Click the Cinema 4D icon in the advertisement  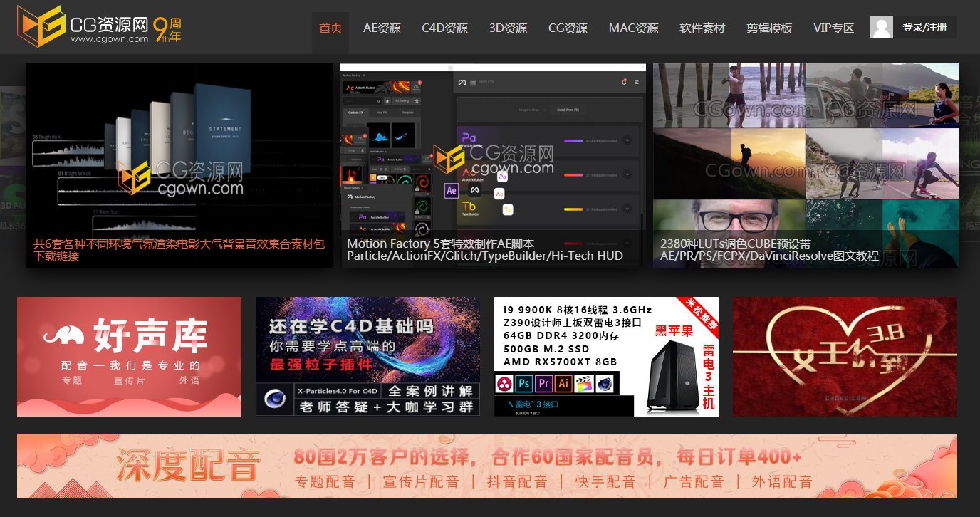click(604, 384)
